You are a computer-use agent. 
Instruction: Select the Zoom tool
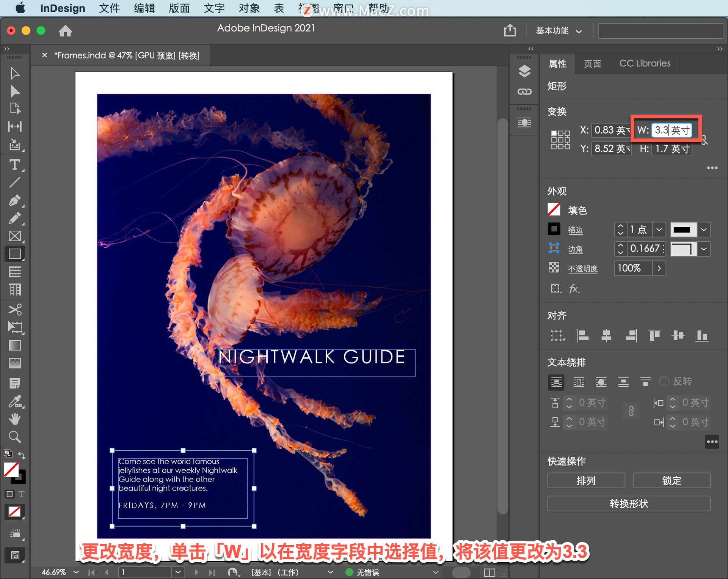tap(15, 437)
